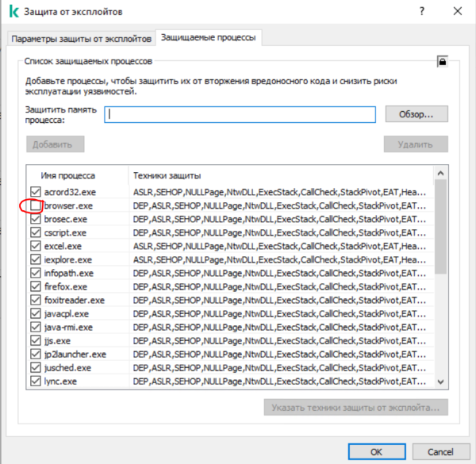
Task: Click the Обзор... browse button
Action: click(416, 114)
